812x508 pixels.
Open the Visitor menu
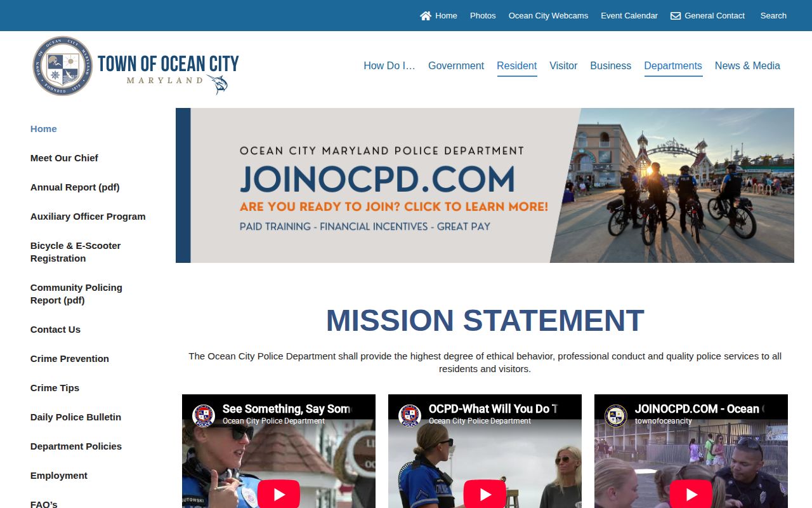563,65
